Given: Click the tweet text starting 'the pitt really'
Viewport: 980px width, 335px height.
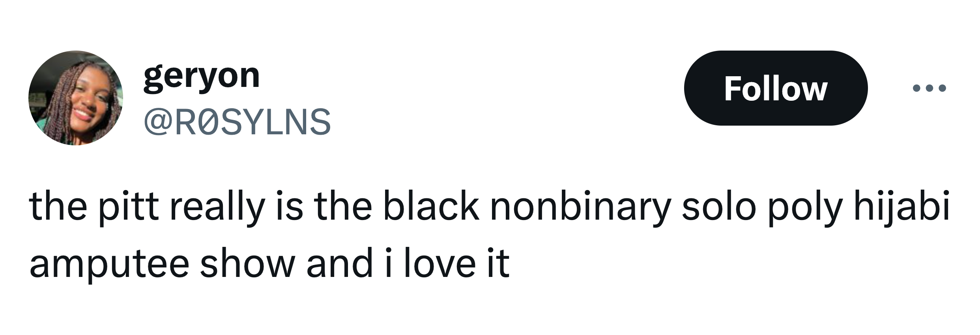Looking at the screenshot, I should 489,235.
